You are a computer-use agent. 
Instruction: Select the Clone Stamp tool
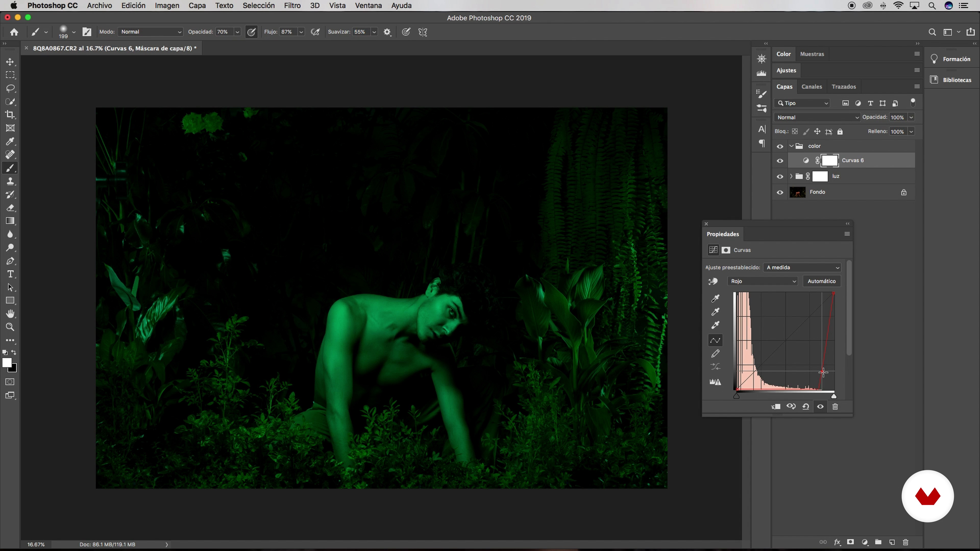[10, 181]
